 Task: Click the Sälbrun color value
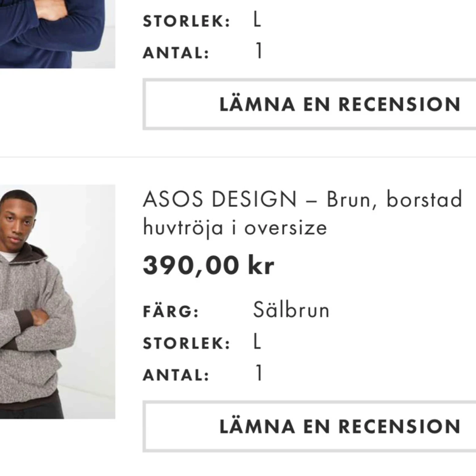[x=291, y=310]
